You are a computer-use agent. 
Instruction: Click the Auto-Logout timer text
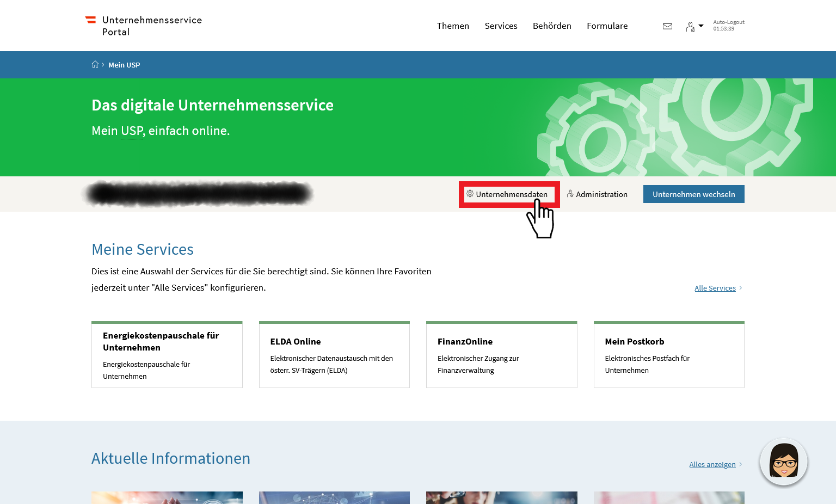[729, 26]
